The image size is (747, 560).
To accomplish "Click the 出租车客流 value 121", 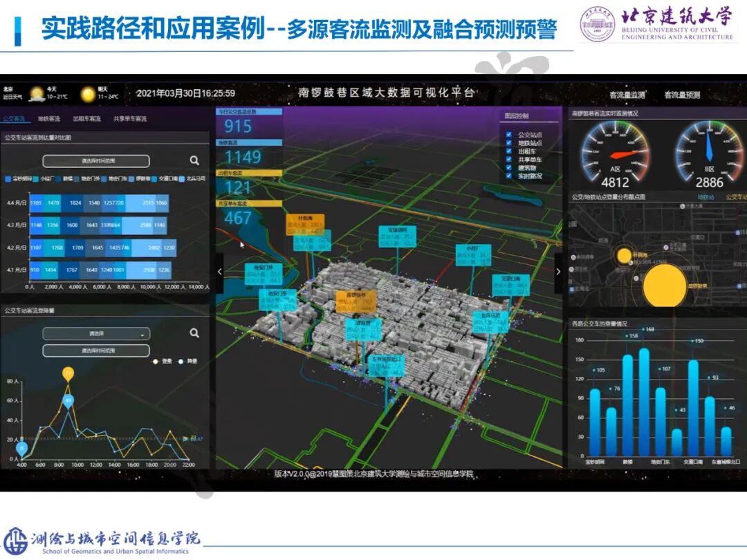I will 238,187.
